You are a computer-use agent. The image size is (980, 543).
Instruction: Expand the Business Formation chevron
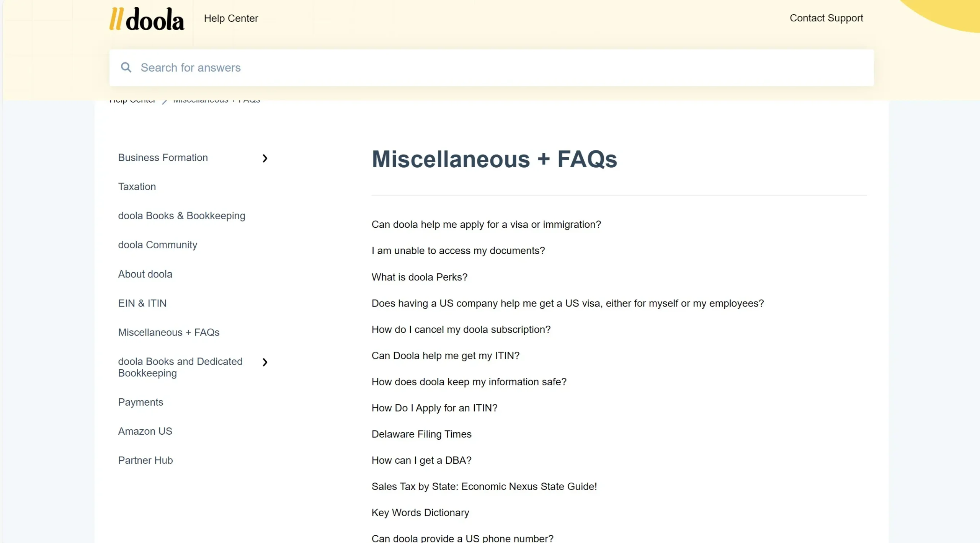point(265,158)
